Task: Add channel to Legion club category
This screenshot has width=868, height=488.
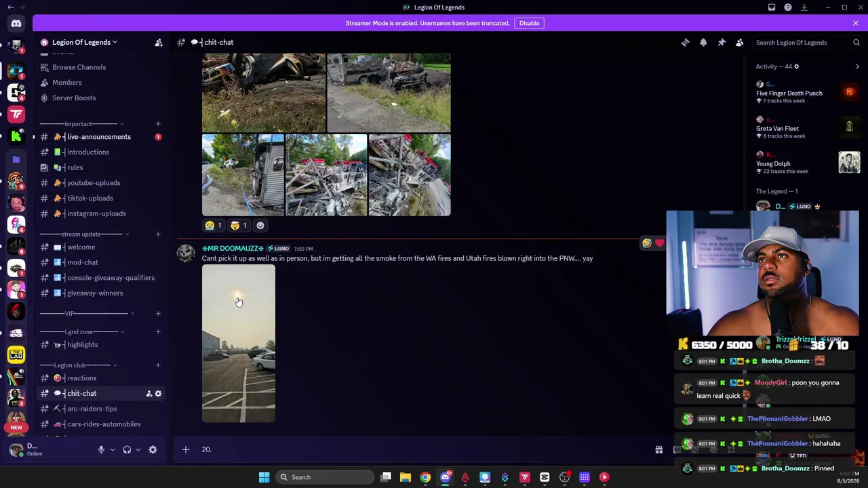Action: point(158,365)
